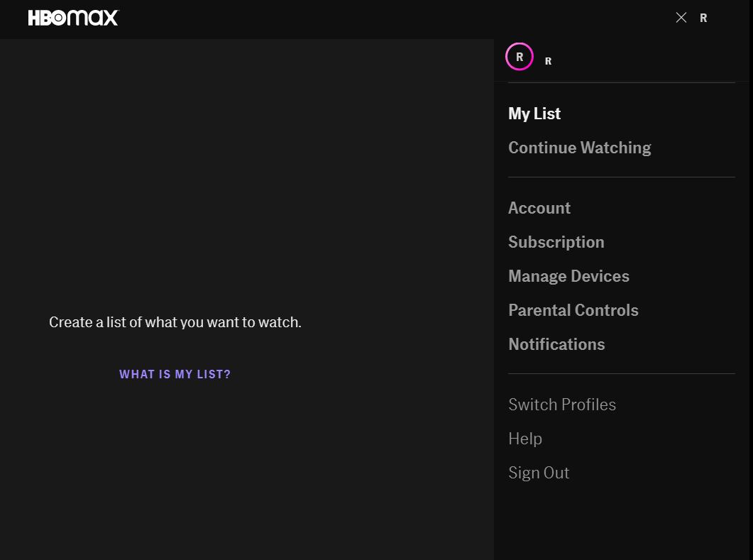Click the X icon in the top bar
Image resolution: width=753 pixels, height=560 pixels.
(x=681, y=17)
